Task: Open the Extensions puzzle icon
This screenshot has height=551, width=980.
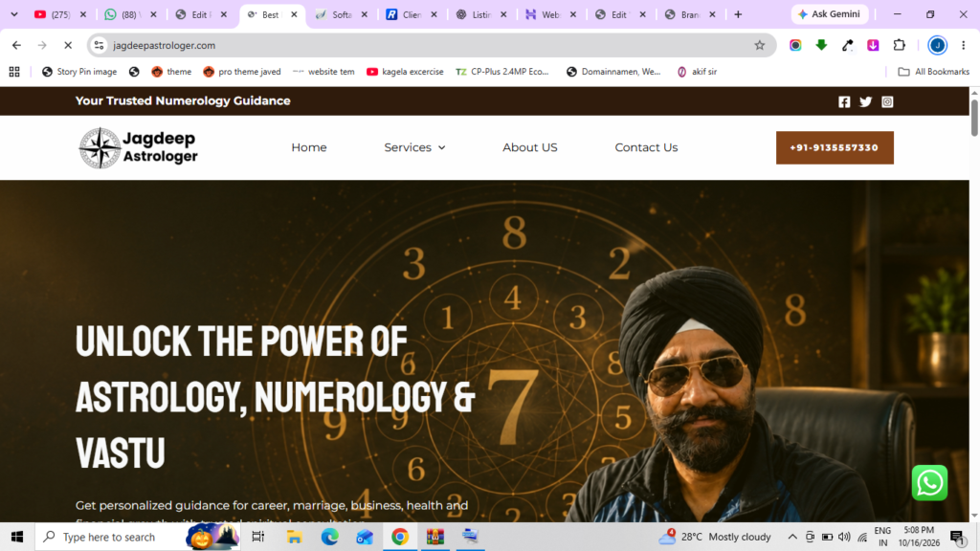Action: click(x=900, y=45)
